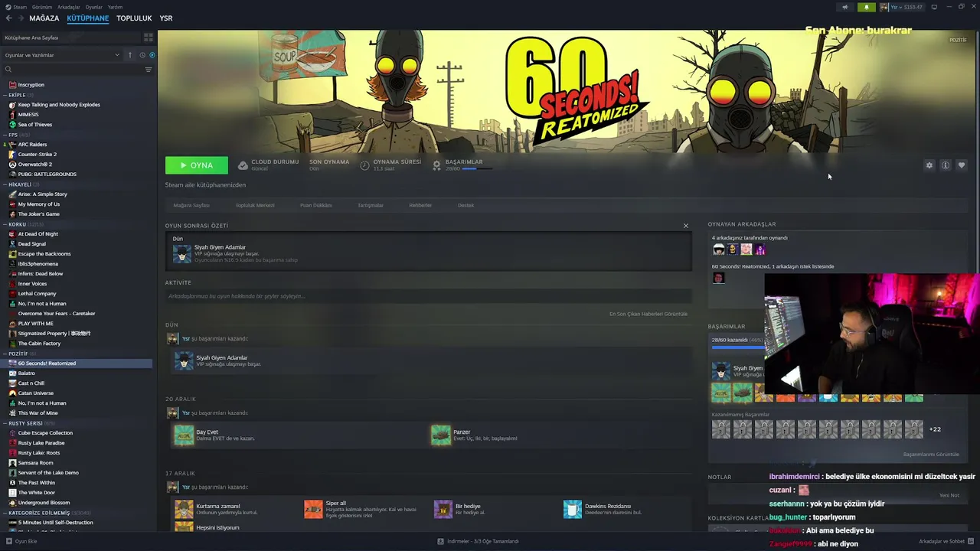Image resolution: width=980 pixels, height=551 pixels.
Task: Start game with the green OYNA button
Action: click(x=197, y=165)
